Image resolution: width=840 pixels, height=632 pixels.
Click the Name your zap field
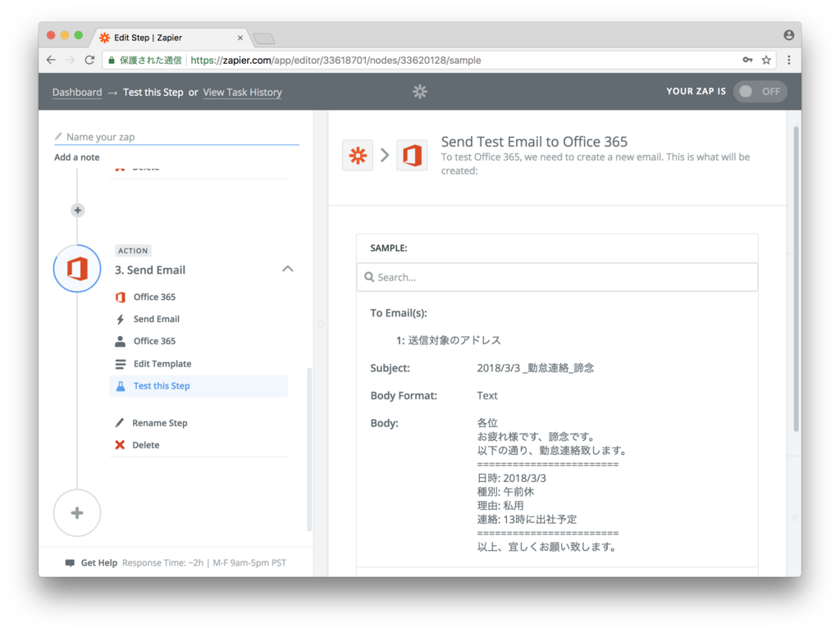[x=177, y=137]
